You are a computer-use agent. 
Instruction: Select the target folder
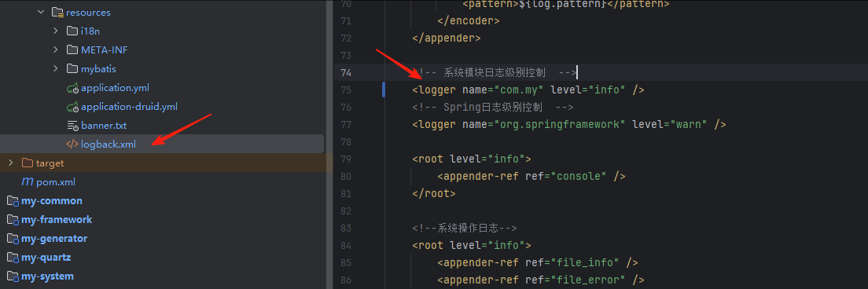[50, 163]
